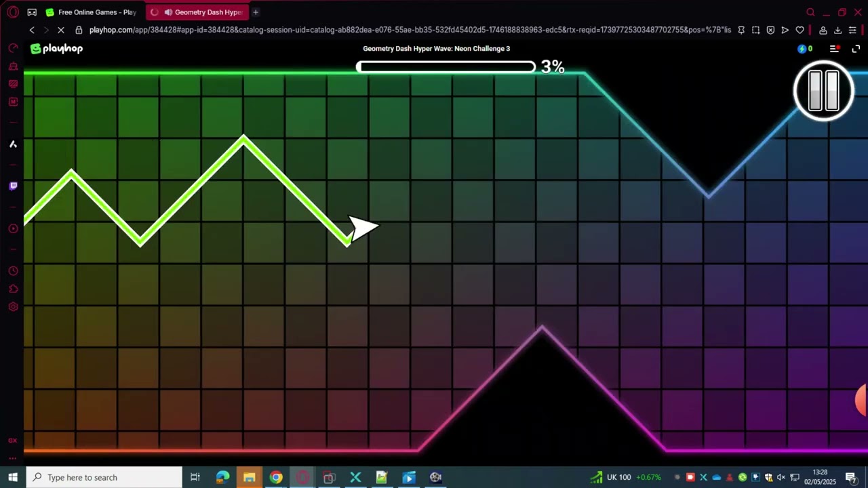The width and height of the screenshot is (868, 488).
Task: Open sidebar History clock icon
Action: point(13,271)
